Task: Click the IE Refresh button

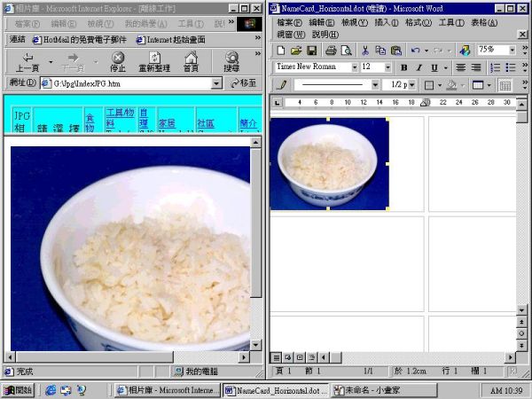Action: 154,61
